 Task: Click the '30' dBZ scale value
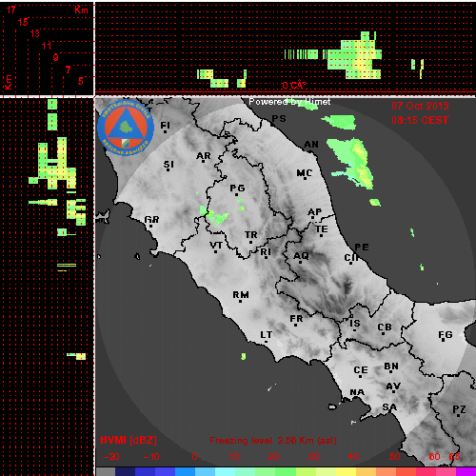313,457
